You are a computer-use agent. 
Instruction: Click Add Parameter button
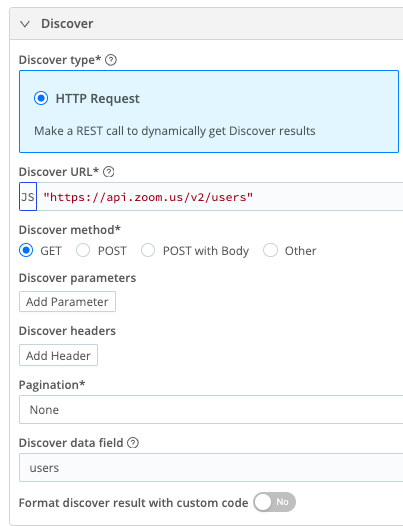(x=67, y=302)
